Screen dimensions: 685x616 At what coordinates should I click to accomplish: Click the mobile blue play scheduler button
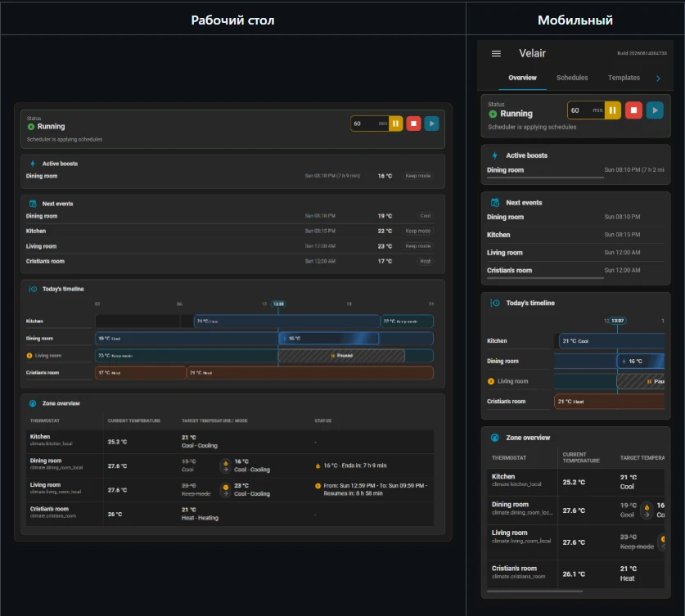(x=655, y=110)
